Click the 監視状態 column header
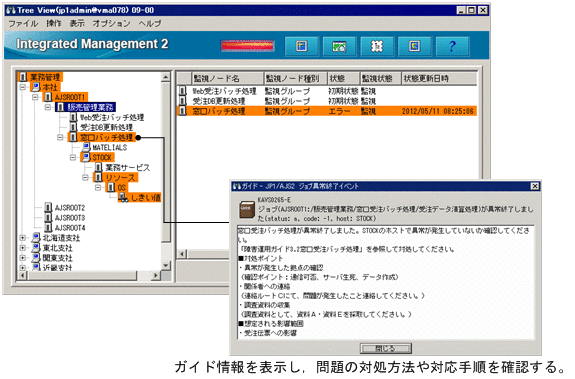This screenshot has height=379, width=575. pos(380,78)
